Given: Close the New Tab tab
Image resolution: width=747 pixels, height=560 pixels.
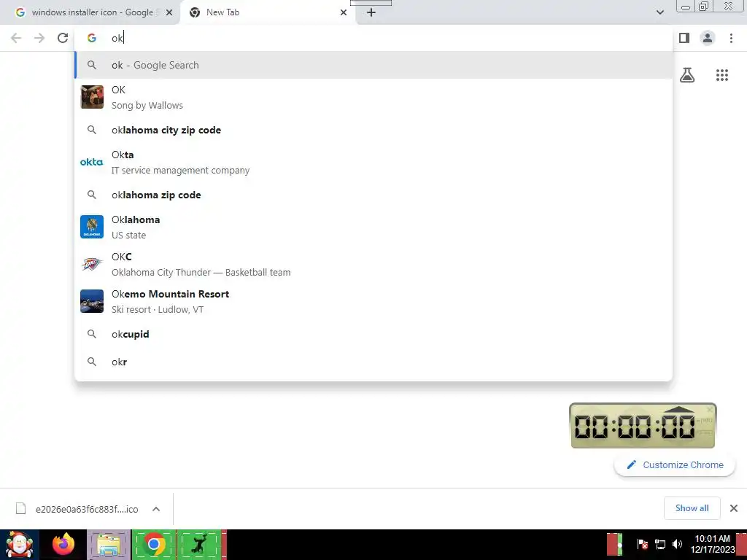Looking at the screenshot, I should coord(344,12).
